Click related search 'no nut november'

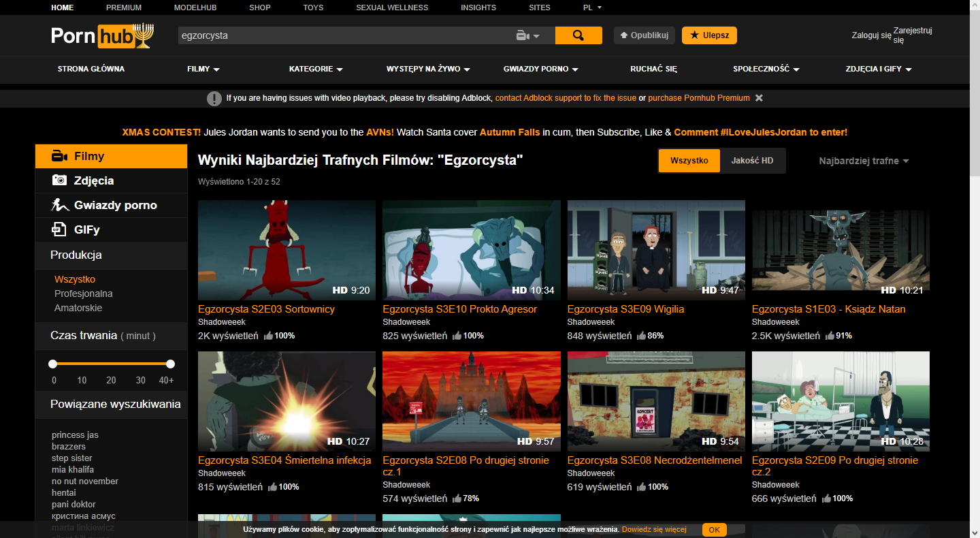pos(85,481)
